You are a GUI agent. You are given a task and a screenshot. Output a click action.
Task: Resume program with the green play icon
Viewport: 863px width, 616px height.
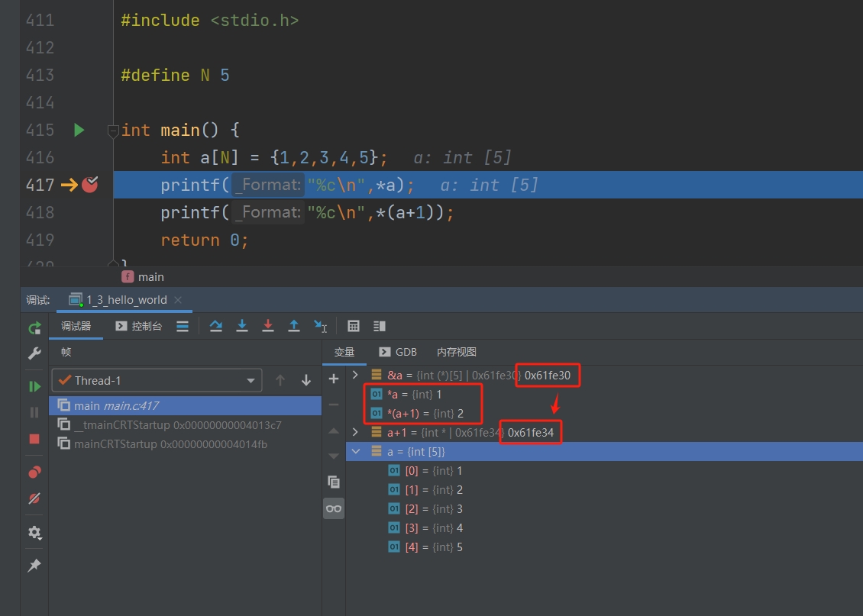(34, 387)
